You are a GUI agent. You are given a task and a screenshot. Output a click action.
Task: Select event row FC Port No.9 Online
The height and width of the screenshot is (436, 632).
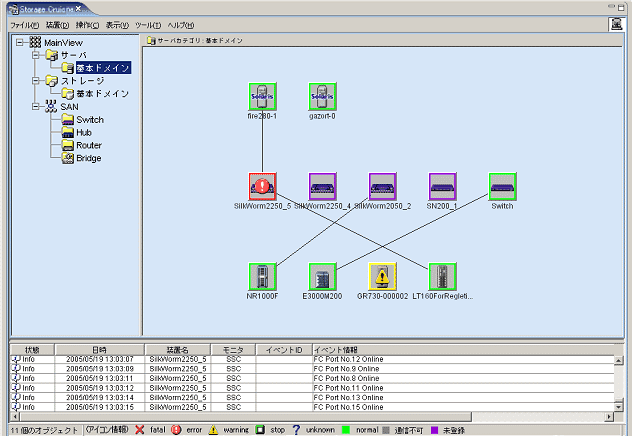(x=312, y=369)
